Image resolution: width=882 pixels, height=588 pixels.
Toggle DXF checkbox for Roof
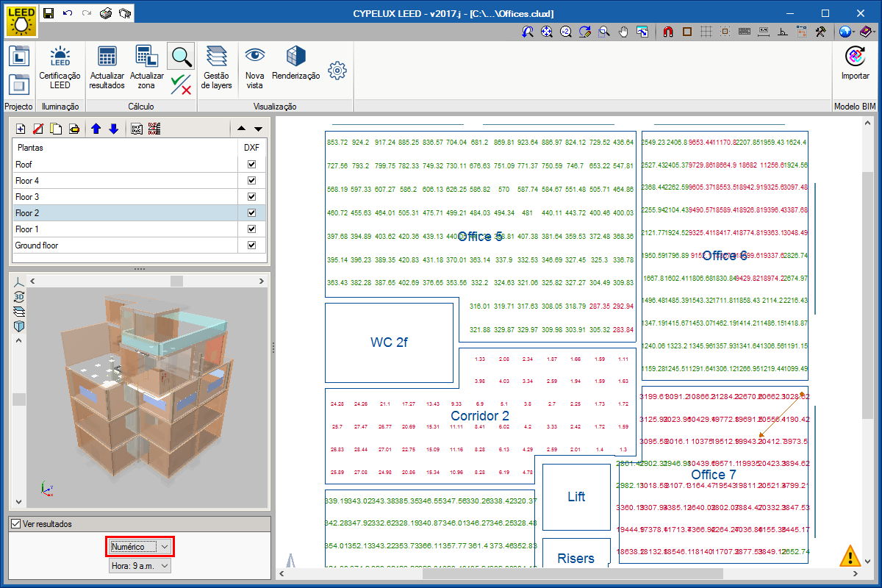(251, 165)
